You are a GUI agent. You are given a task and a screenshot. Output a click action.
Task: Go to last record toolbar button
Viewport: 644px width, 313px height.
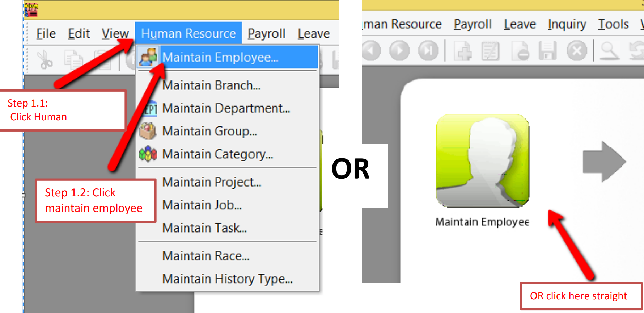click(428, 51)
